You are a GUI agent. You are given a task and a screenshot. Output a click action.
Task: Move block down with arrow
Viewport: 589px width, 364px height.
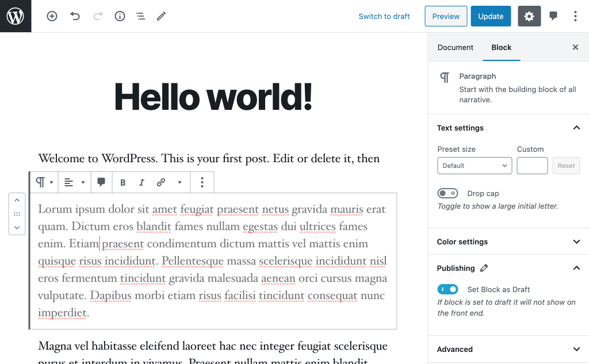coord(17,228)
